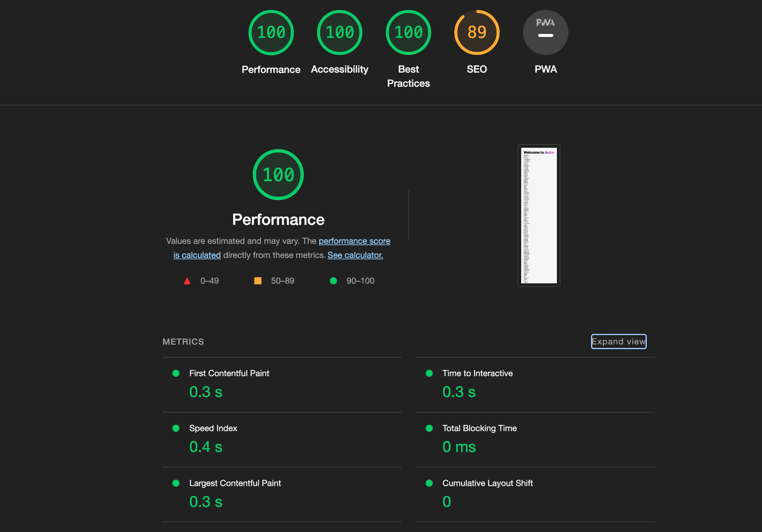Click the Best Practices score gauge
The image size is (762, 532).
(x=408, y=32)
